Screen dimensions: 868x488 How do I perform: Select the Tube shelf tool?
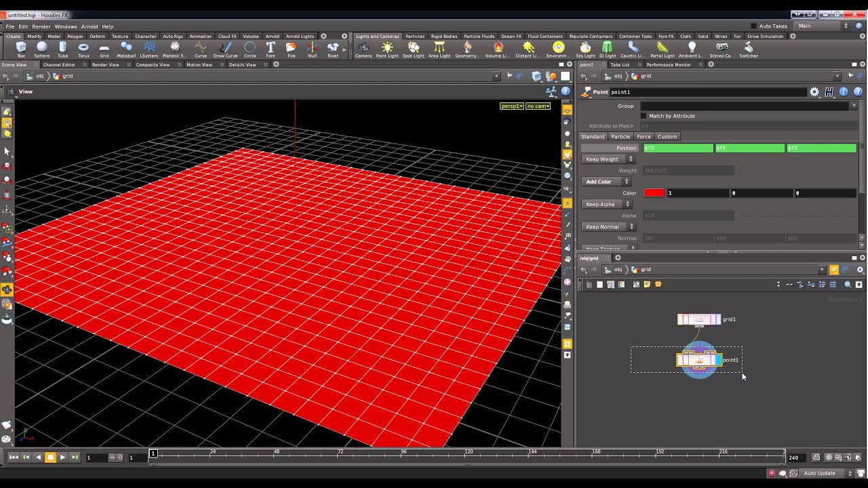pyautogui.click(x=62, y=49)
